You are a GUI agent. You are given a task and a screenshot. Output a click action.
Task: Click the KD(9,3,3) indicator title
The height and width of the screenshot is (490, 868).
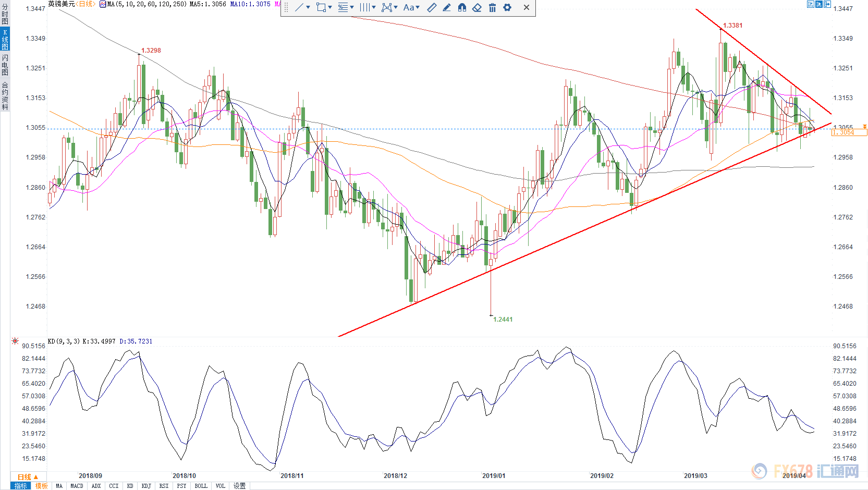[64, 341]
